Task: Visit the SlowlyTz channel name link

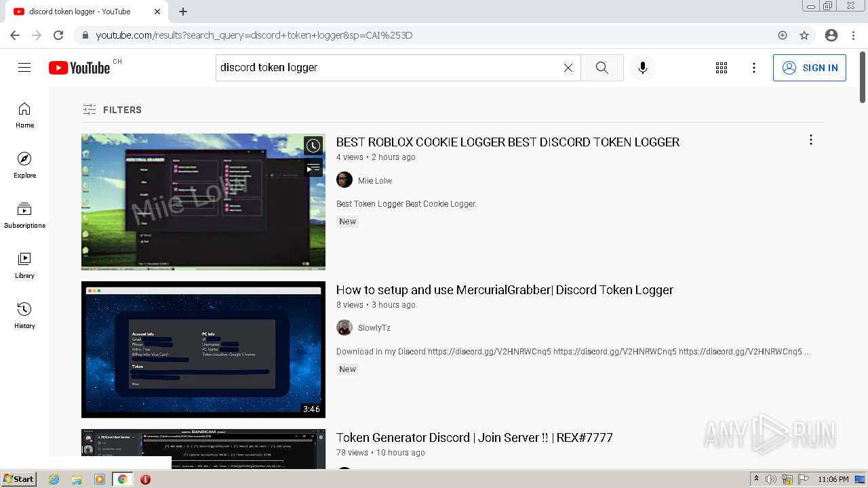Action: pos(374,328)
